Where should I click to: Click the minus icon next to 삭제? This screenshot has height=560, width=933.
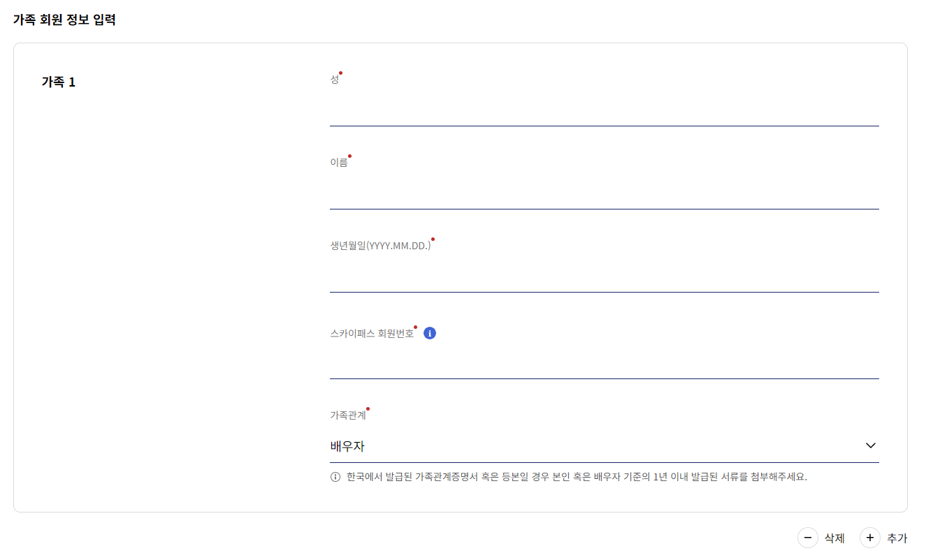[807, 538]
